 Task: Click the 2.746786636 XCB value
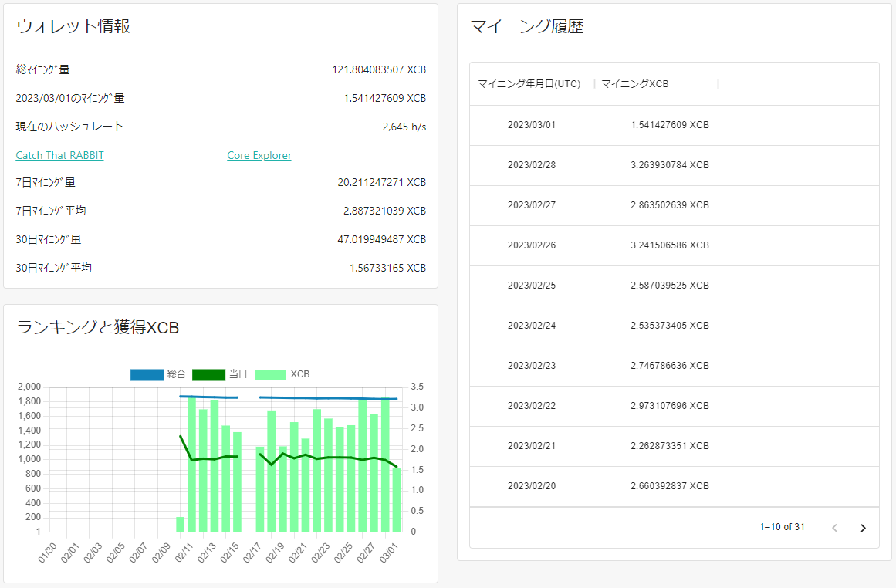click(x=670, y=366)
